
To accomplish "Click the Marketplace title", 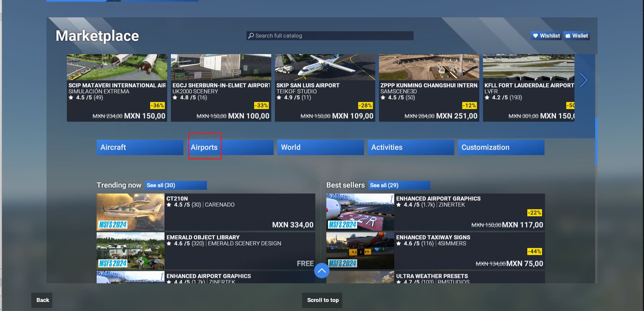I will tap(97, 36).
